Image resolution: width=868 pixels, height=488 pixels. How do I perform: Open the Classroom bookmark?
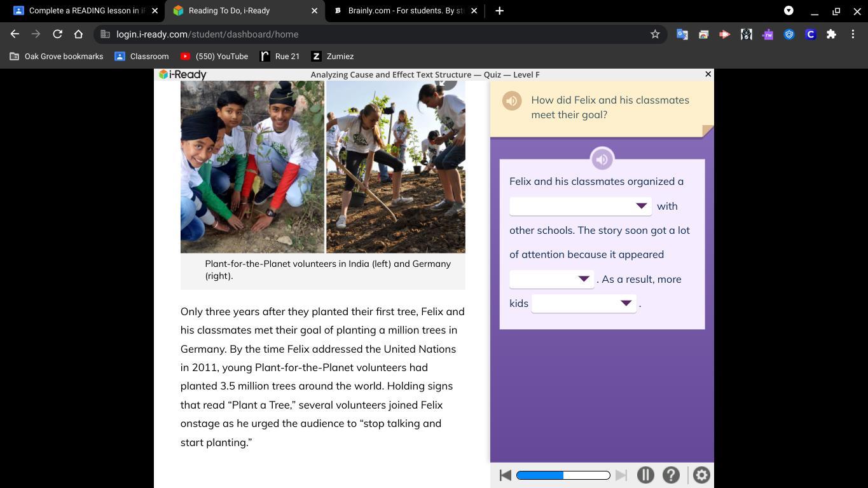click(141, 57)
